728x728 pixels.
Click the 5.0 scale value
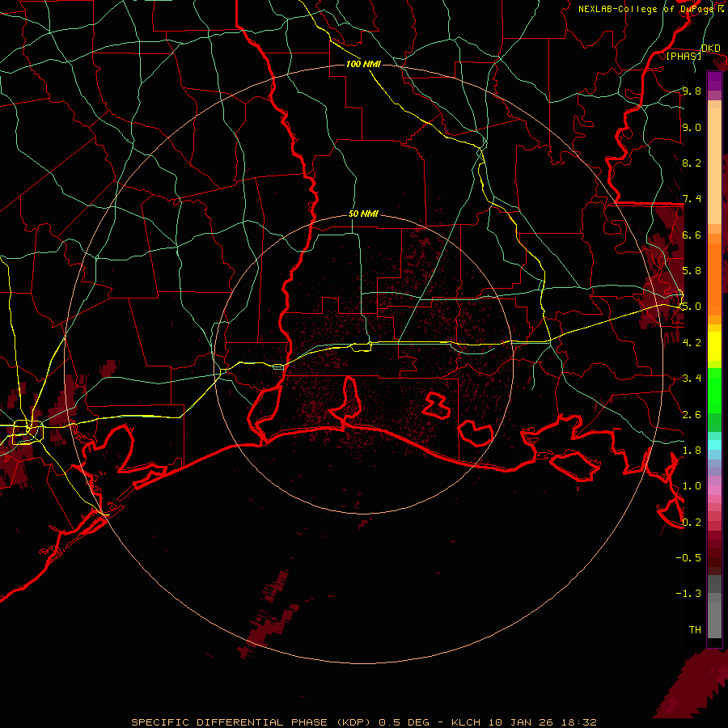[692, 307]
